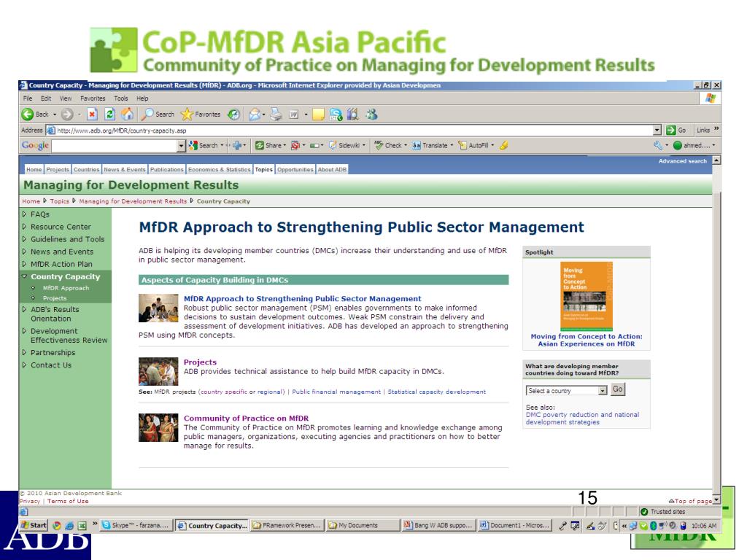Open ADB's Results Orientation sidebar item
747x560 pixels.
click(x=55, y=314)
